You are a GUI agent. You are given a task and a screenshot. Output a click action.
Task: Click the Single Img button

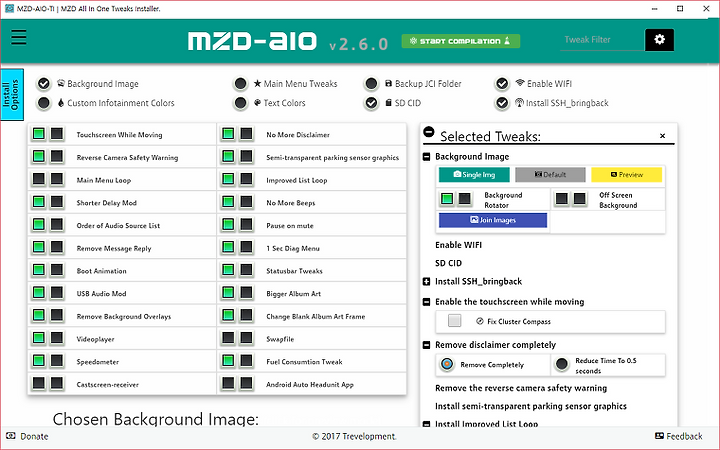pos(474,174)
